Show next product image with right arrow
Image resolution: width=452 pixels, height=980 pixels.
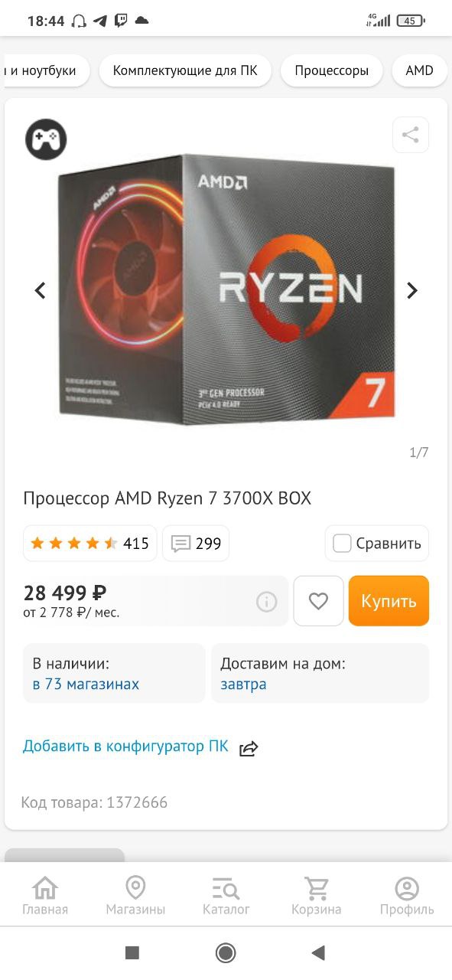click(x=411, y=290)
